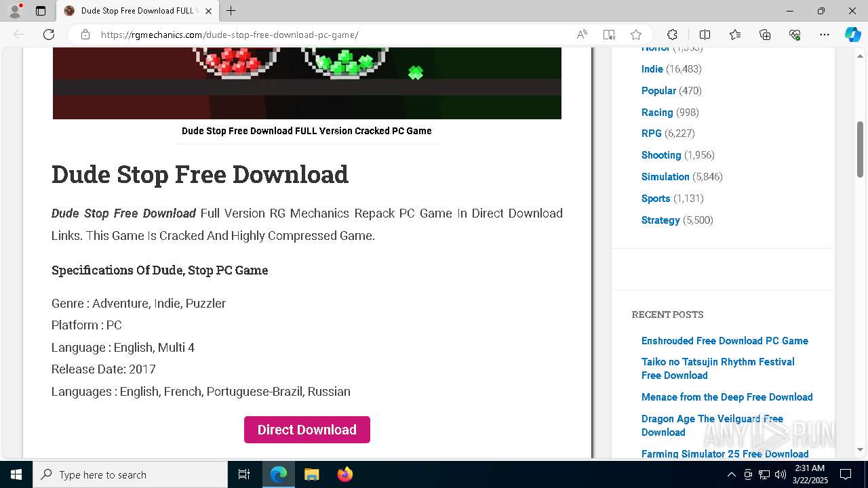Open the browser profile icon

click(15, 11)
